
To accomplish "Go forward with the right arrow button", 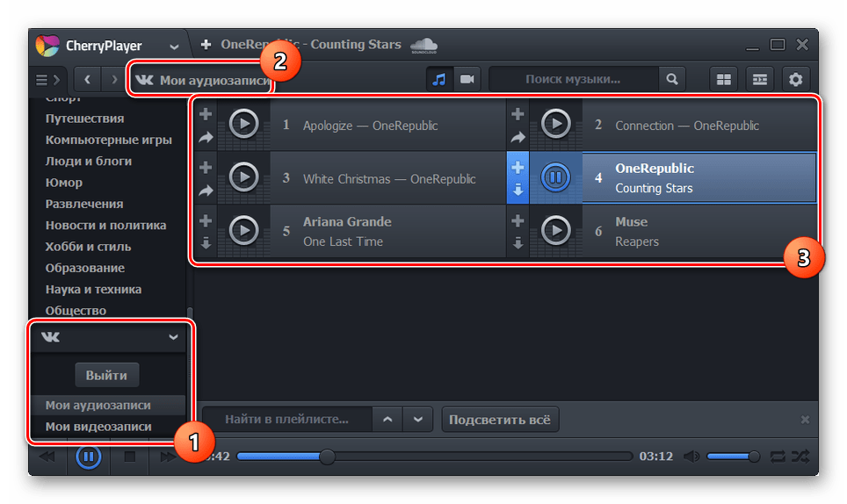I will coord(114,80).
